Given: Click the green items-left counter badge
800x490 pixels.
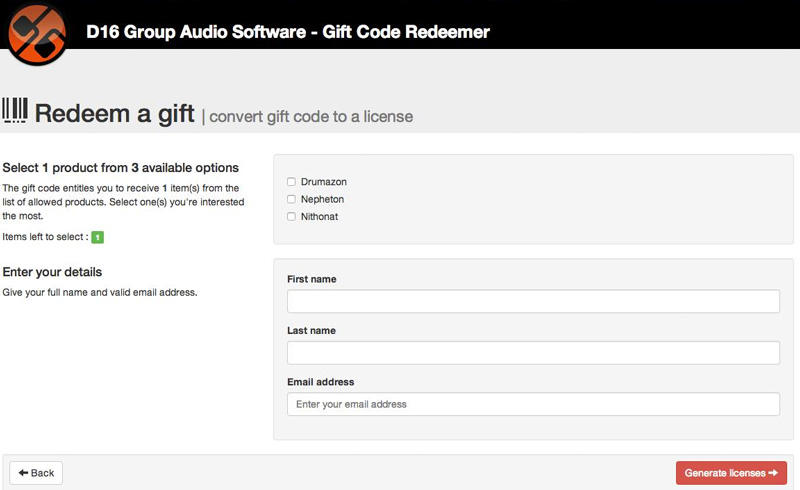Looking at the screenshot, I should pyautogui.click(x=97, y=237).
